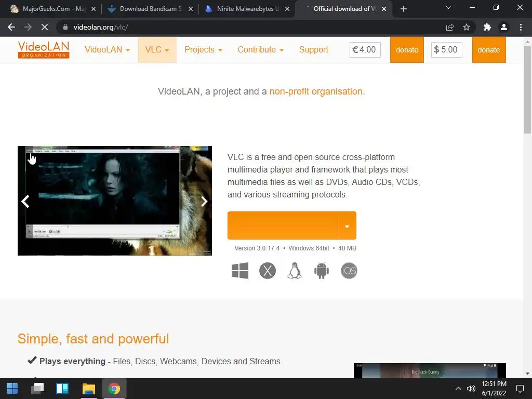Open File Explorer from taskbar
532x399 pixels.
88,389
